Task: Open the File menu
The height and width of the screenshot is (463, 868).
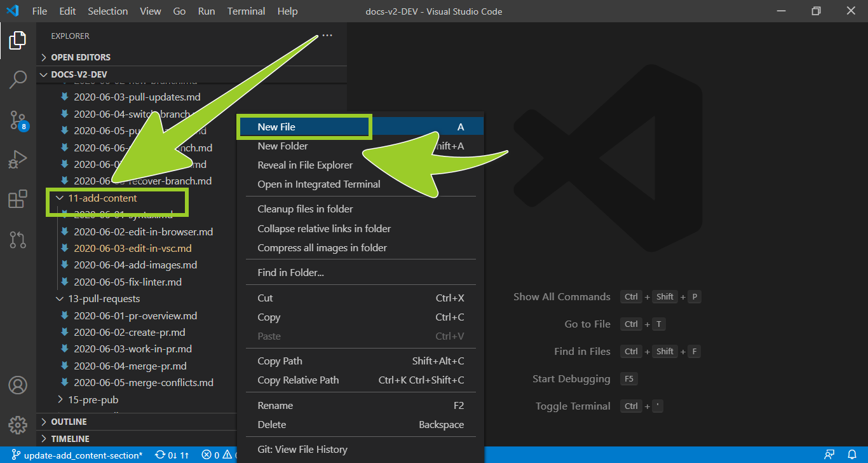Action: tap(39, 11)
